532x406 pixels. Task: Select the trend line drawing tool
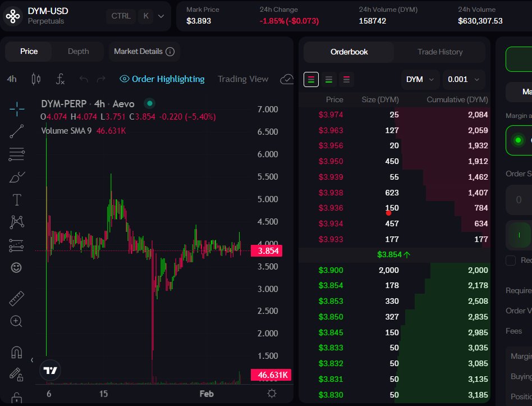click(x=17, y=131)
